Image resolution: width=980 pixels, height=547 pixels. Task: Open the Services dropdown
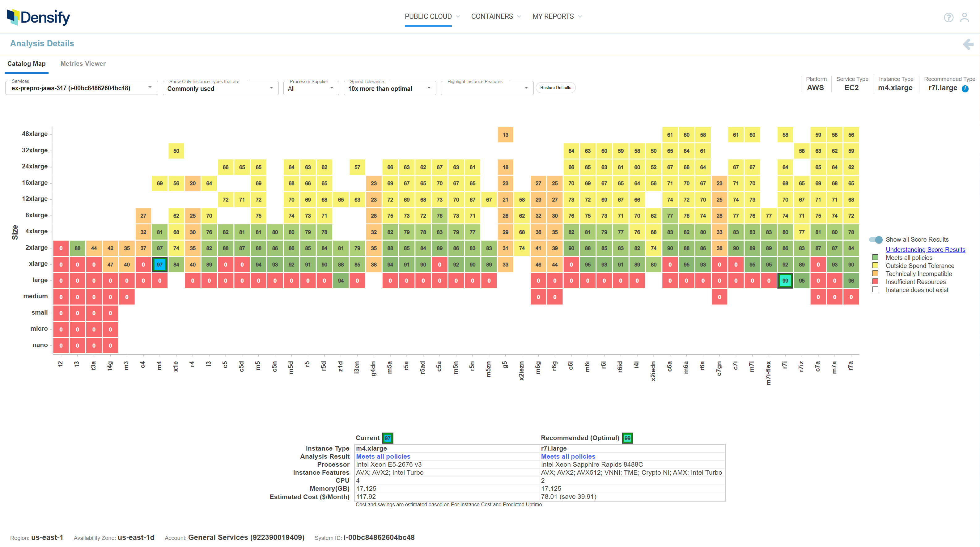(150, 87)
